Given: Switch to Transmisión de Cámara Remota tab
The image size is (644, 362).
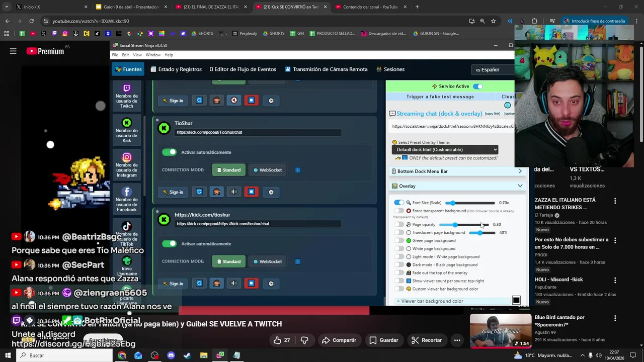Looking at the screenshot, I should [326, 69].
